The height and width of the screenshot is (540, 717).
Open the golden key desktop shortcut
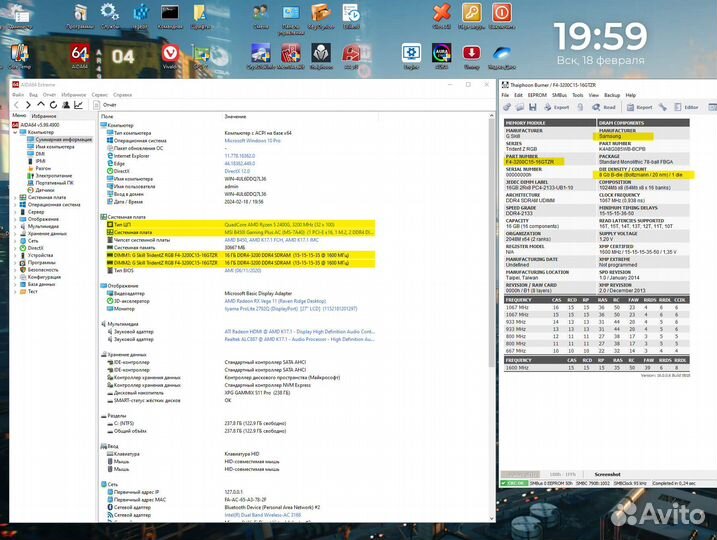click(471, 16)
